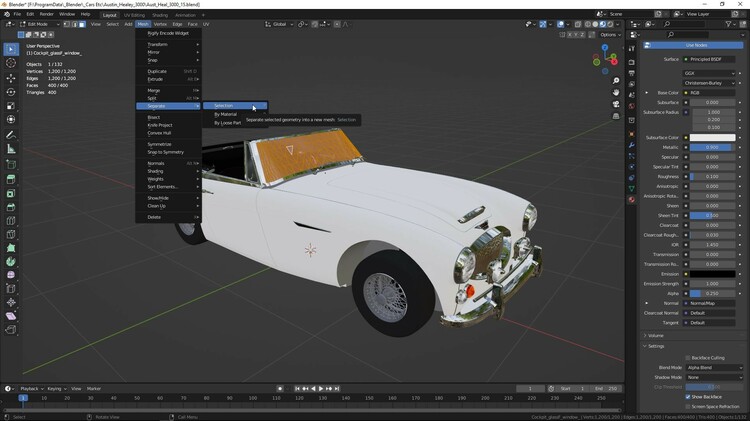Expand the Volume panel section
This screenshot has height=421, width=750.
tap(656, 335)
